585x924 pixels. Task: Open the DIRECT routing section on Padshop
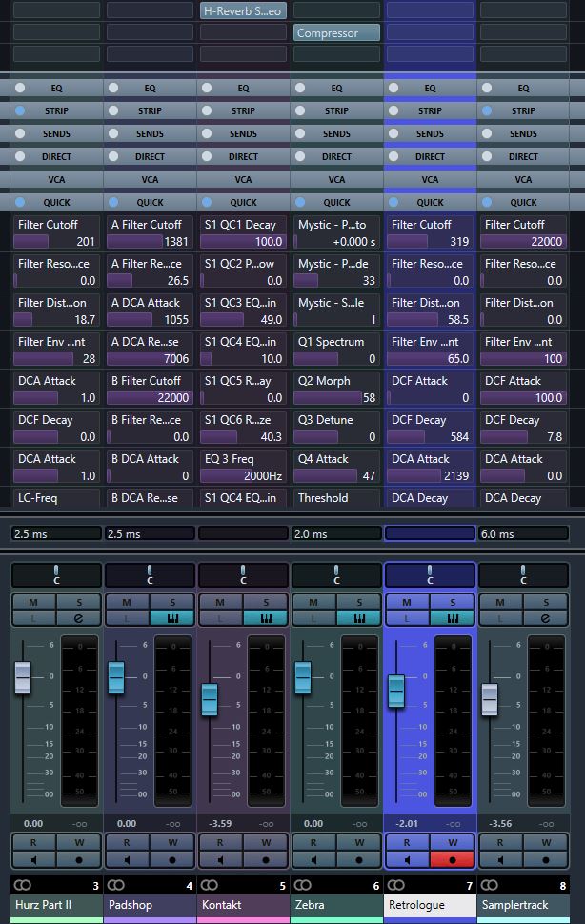[150, 156]
